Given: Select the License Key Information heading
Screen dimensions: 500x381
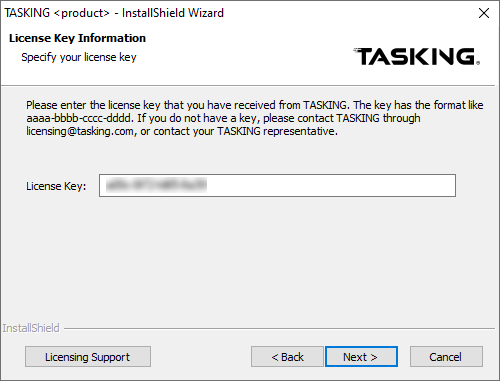Looking at the screenshot, I should pos(77,38).
